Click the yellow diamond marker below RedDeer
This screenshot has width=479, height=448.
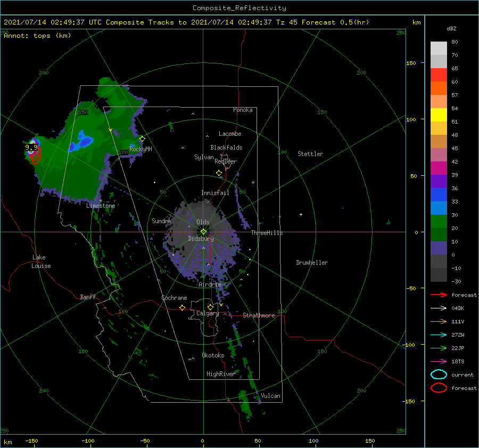point(219,173)
